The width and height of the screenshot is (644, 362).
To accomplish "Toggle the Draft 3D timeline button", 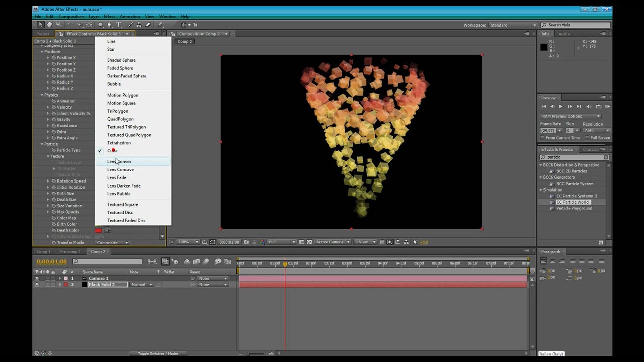I will coord(175,261).
